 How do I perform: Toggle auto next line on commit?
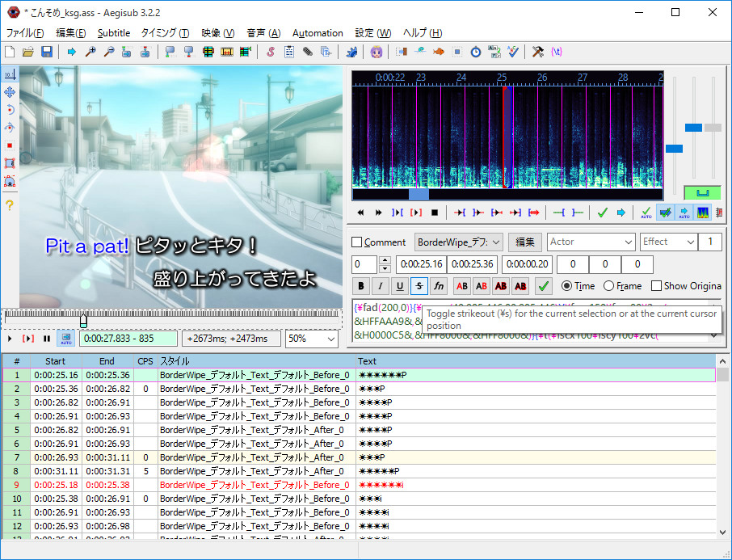click(665, 213)
